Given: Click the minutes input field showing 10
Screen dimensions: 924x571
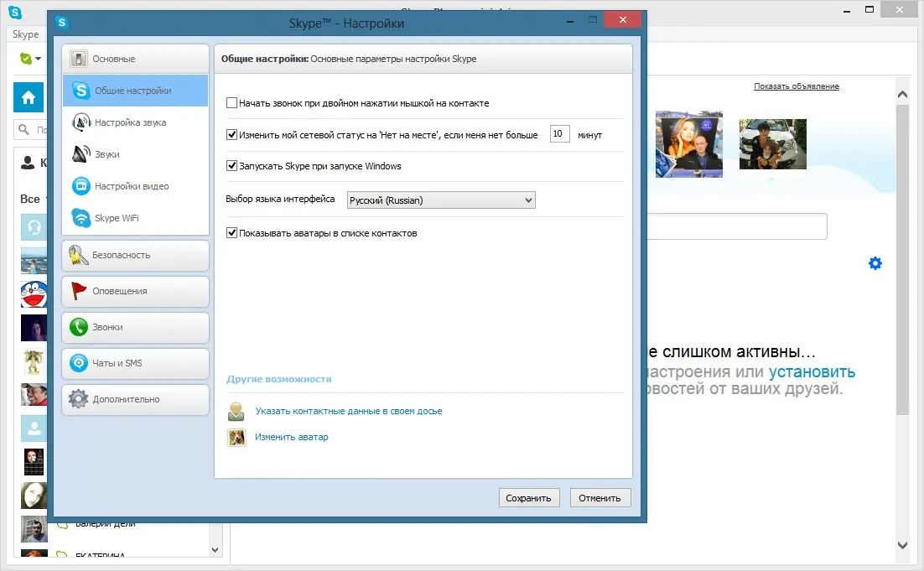Looking at the screenshot, I should tap(559, 134).
